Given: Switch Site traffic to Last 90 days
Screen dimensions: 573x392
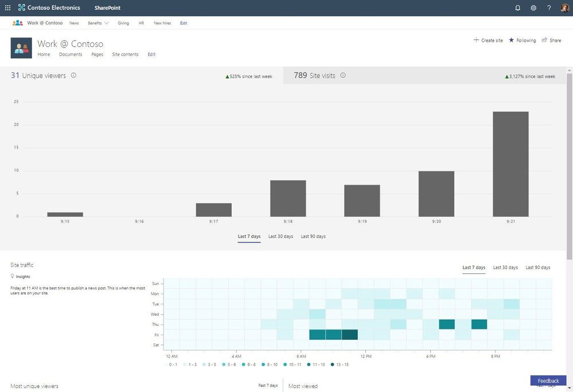Looking at the screenshot, I should [x=538, y=268].
